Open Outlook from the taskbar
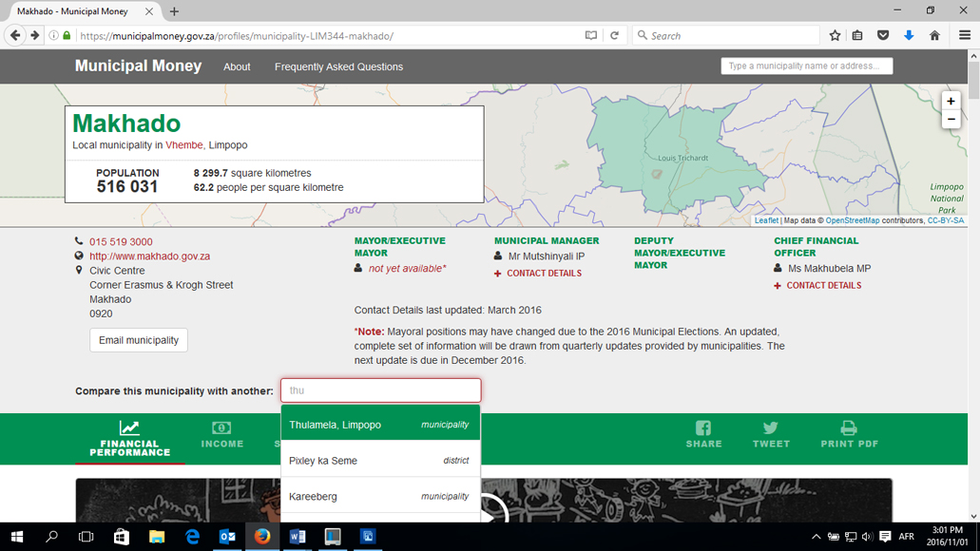The height and width of the screenshot is (551, 980). [227, 537]
